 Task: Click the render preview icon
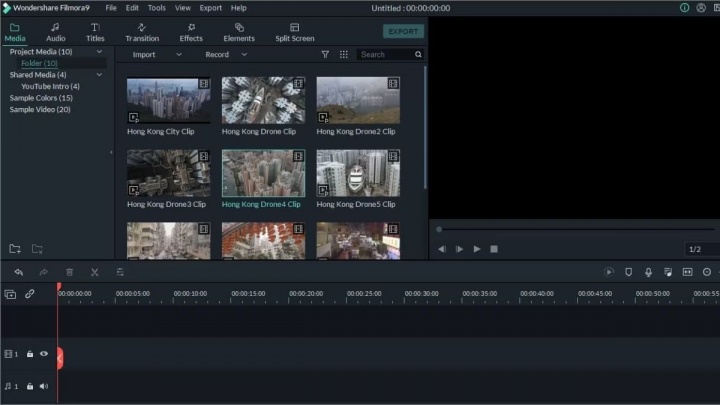pos(609,272)
